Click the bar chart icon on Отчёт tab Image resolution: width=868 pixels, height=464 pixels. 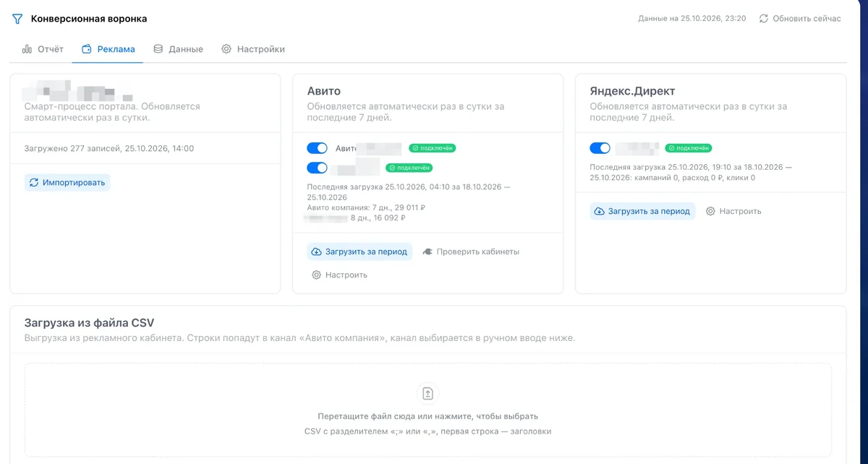click(x=27, y=49)
